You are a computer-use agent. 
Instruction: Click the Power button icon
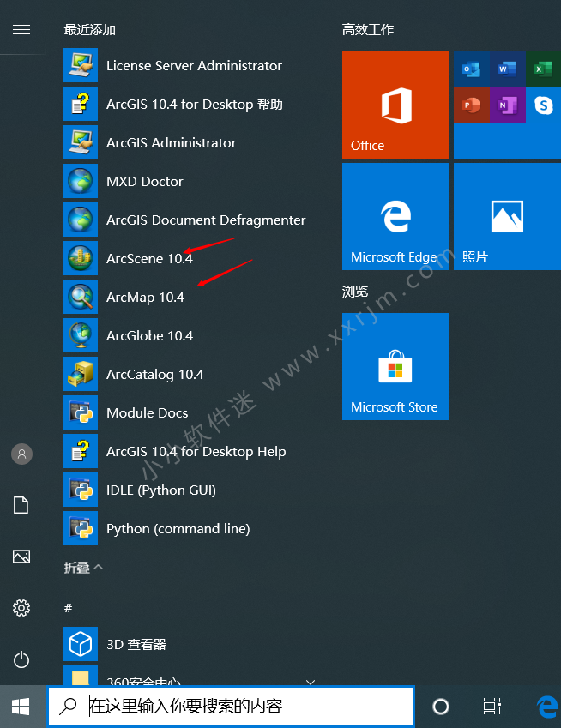[x=21, y=659]
